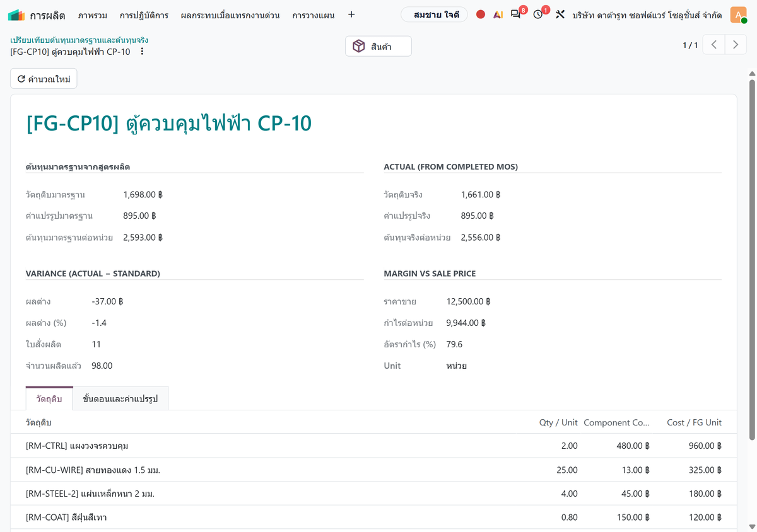Click the สมชาย ใจดี user button
757x532 pixels.
pyautogui.click(x=435, y=14)
